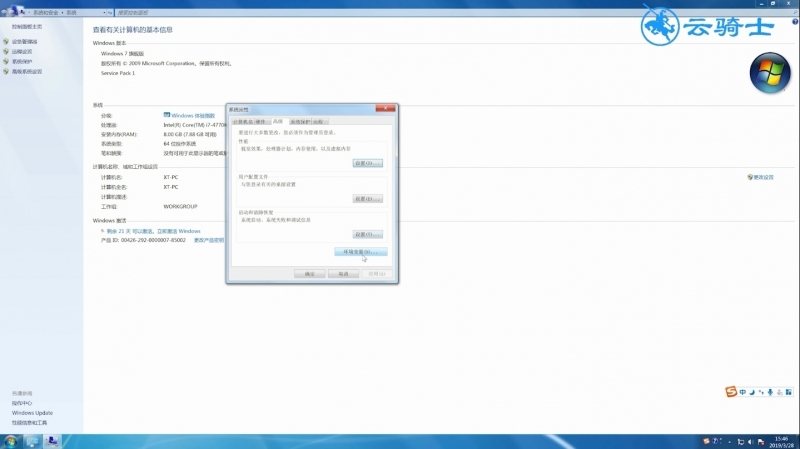Screen dimensions: 800x449
Task: Click help icon at window top right
Action: [795, 21]
